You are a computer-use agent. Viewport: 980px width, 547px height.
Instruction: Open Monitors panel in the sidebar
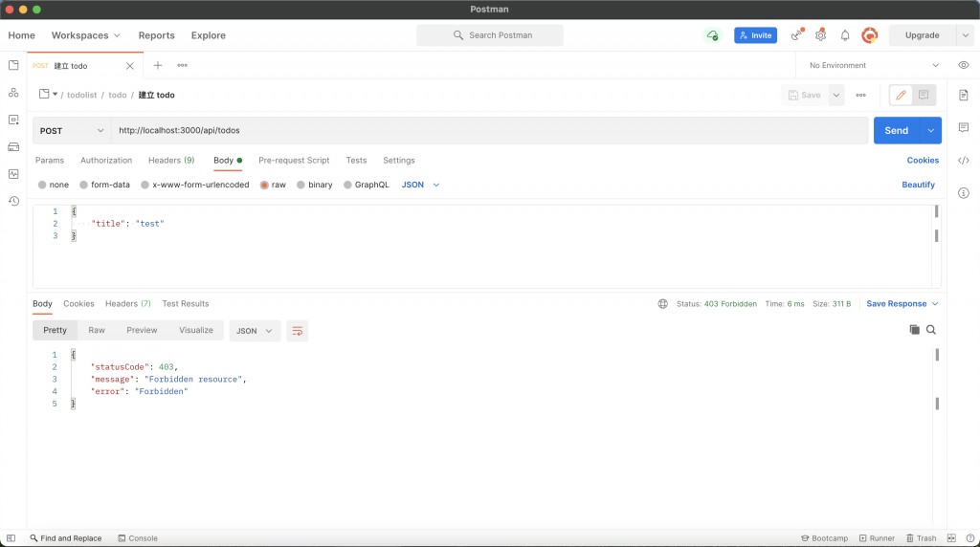(13, 174)
